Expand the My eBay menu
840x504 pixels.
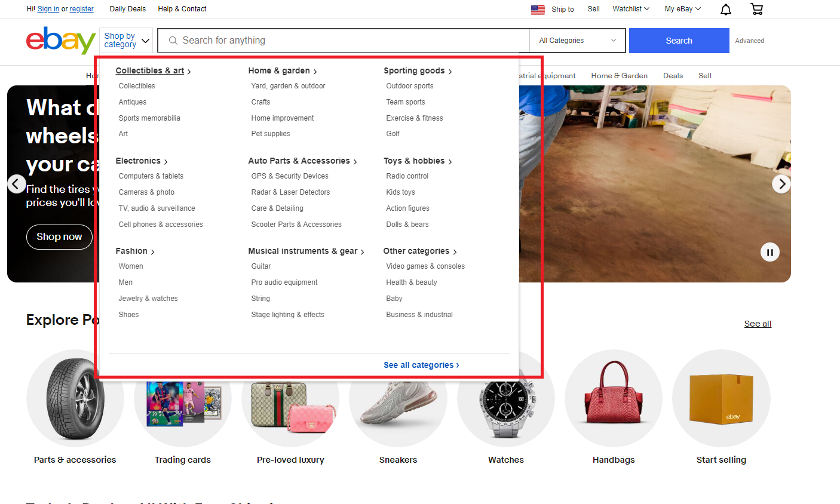(683, 9)
